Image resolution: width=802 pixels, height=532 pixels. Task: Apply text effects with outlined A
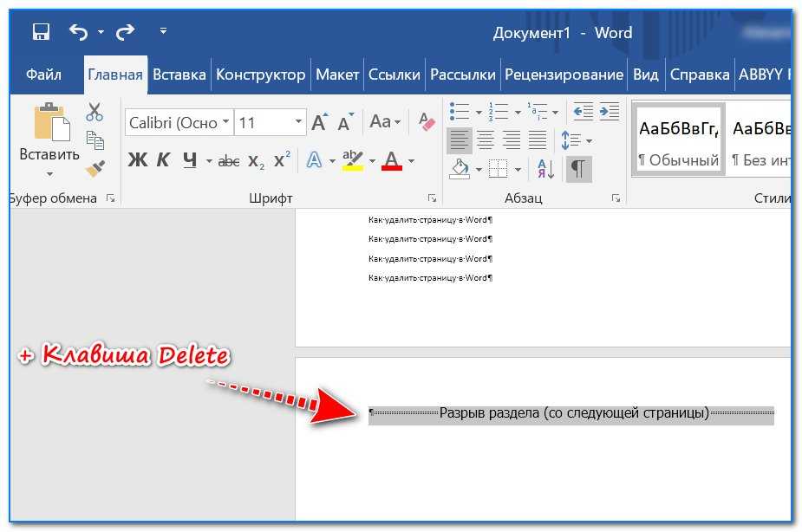click(x=314, y=160)
